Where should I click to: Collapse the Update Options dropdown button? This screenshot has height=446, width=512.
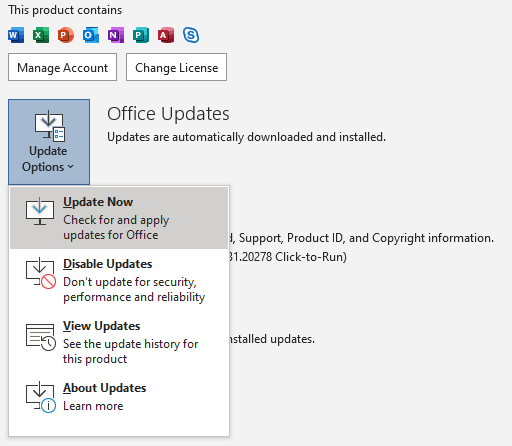click(x=49, y=142)
